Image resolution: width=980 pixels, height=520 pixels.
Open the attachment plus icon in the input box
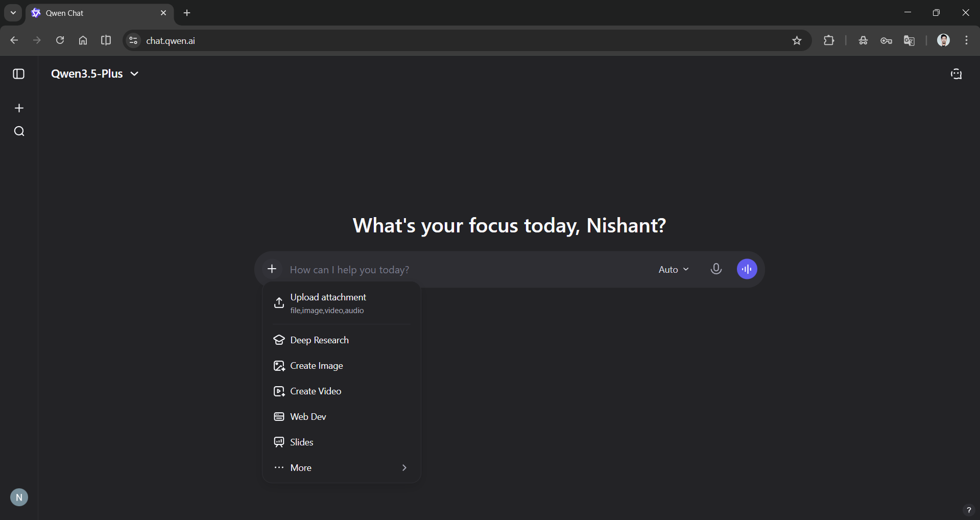click(272, 269)
